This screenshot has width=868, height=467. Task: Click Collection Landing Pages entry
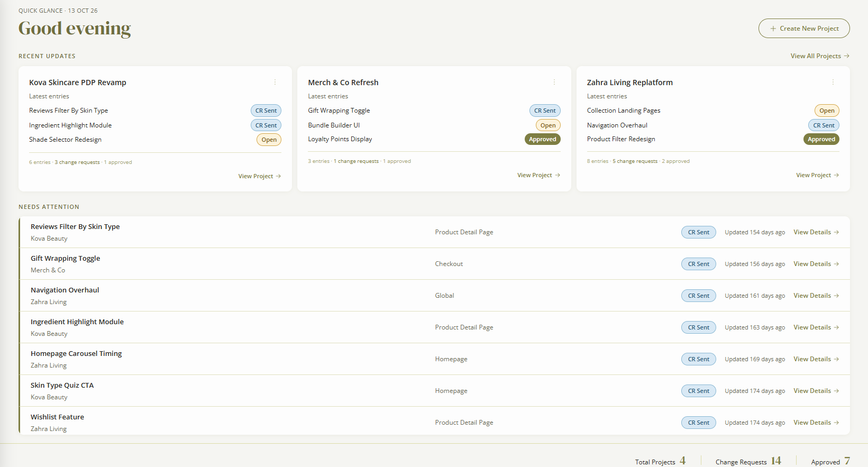point(624,111)
